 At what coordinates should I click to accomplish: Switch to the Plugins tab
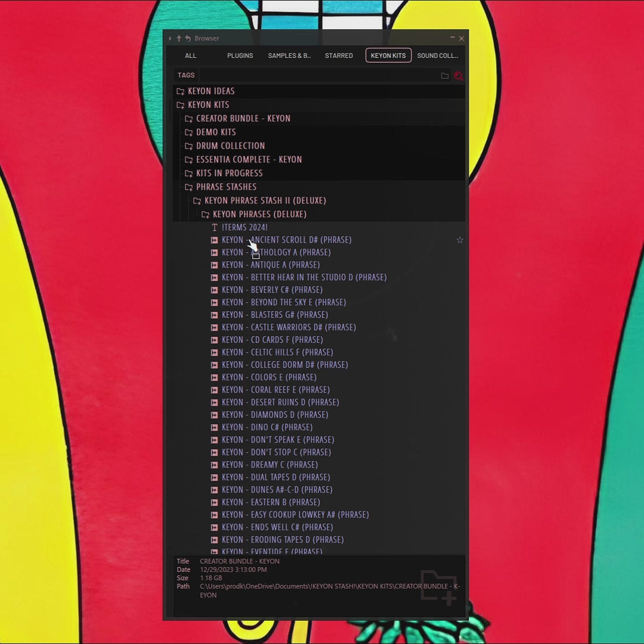coord(240,55)
